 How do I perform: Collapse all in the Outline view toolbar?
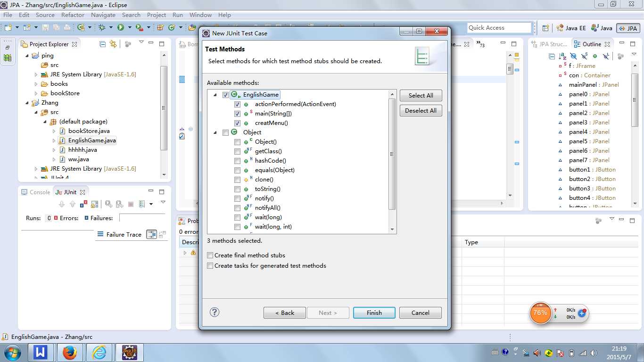pos(552,56)
